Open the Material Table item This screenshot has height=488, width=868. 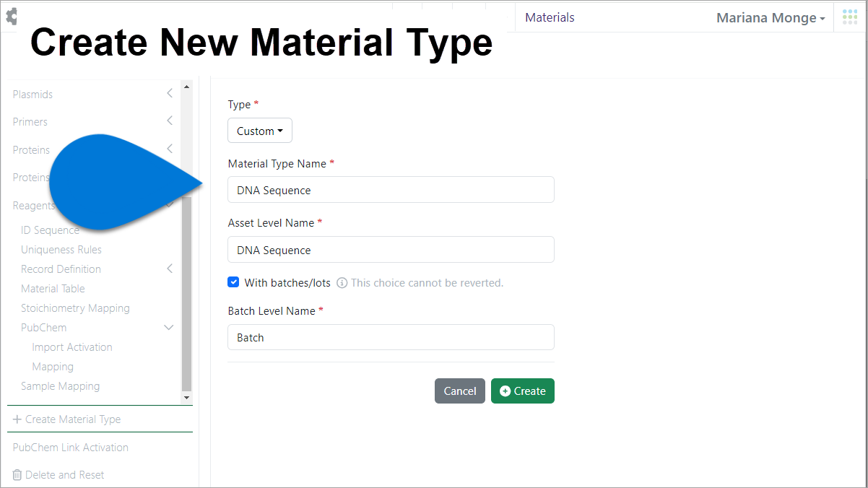[x=53, y=289]
